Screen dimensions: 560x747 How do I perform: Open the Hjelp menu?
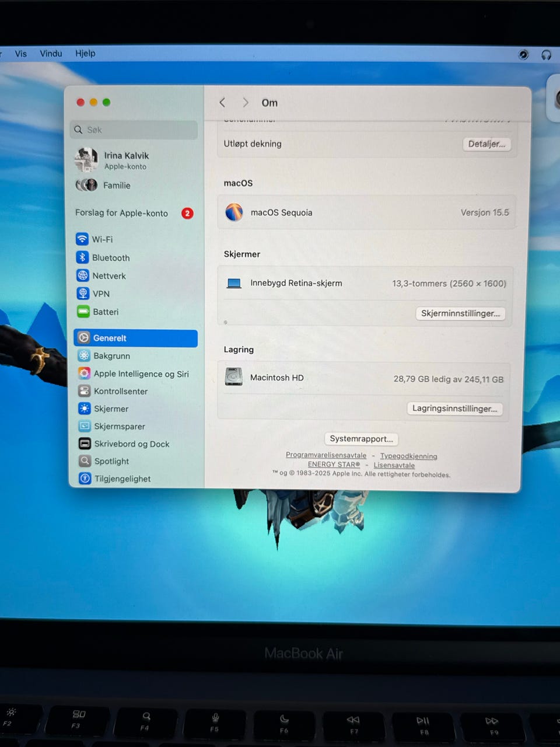point(85,53)
